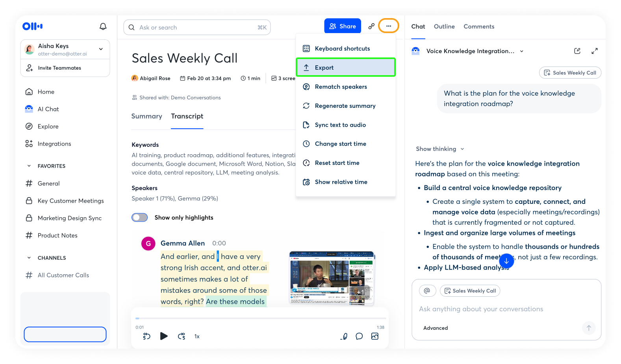
Task: Toggle Show only highlights switch
Action: 140,218
